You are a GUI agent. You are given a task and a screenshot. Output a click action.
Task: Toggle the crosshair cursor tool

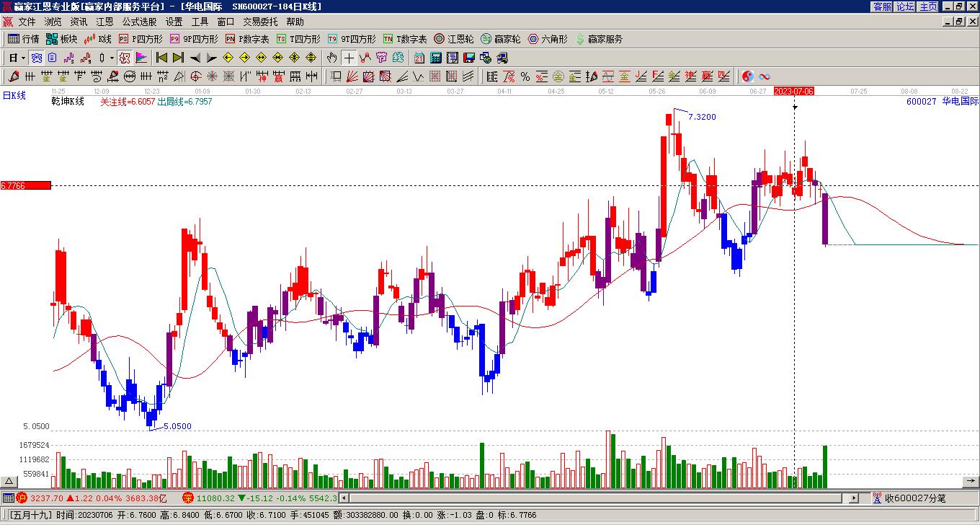[349, 58]
